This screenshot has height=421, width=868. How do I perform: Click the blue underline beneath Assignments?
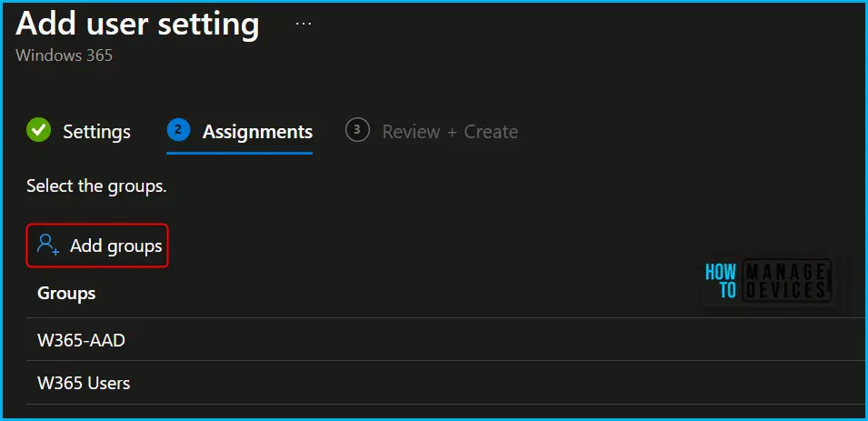coord(240,153)
